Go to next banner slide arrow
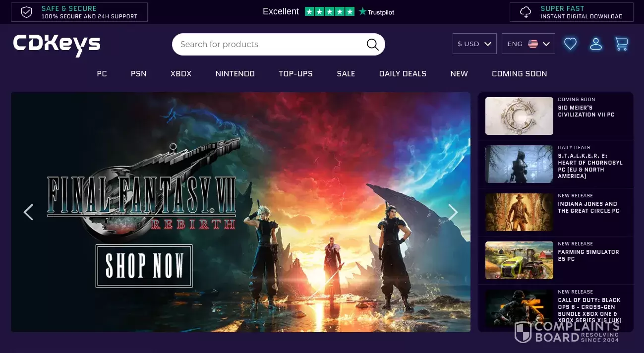Viewport: 644px width, 353px height. click(453, 212)
